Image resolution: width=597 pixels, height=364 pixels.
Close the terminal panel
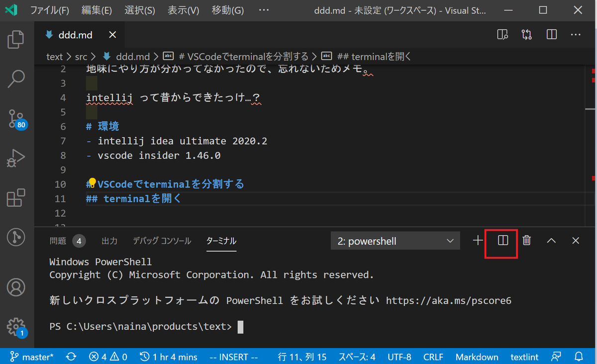tap(576, 241)
